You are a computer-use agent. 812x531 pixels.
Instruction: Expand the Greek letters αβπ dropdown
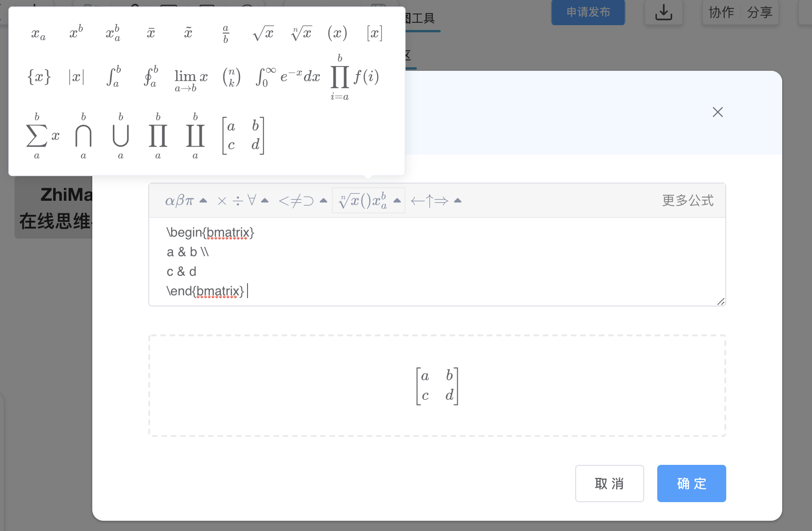click(x=186, y=201)
